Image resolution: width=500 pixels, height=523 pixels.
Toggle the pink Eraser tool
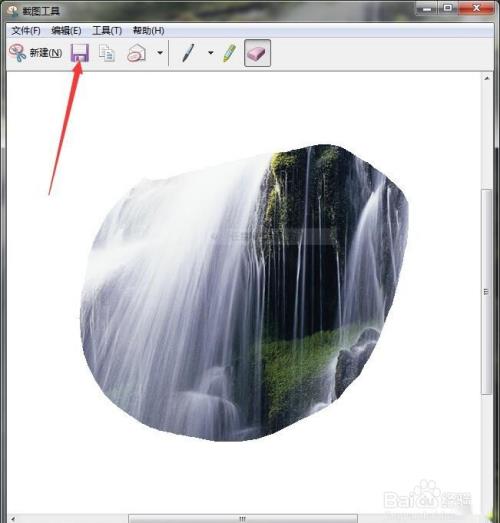257,53
